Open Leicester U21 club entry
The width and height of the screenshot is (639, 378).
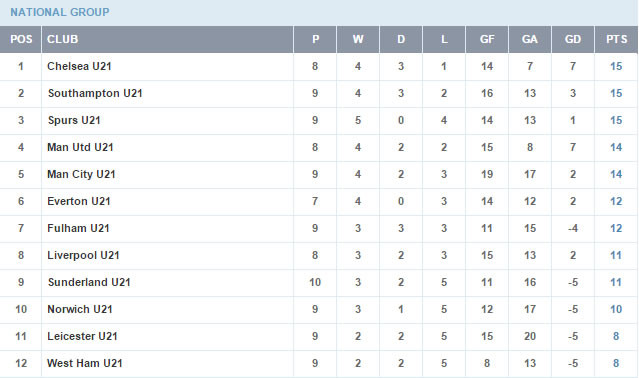[x=82, y=336]
